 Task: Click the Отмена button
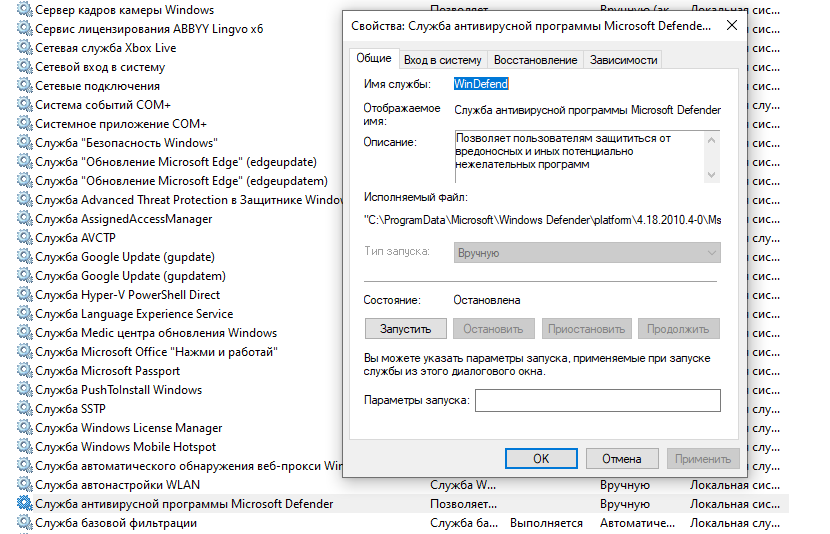pyautogui.click(x=621, y=459)
